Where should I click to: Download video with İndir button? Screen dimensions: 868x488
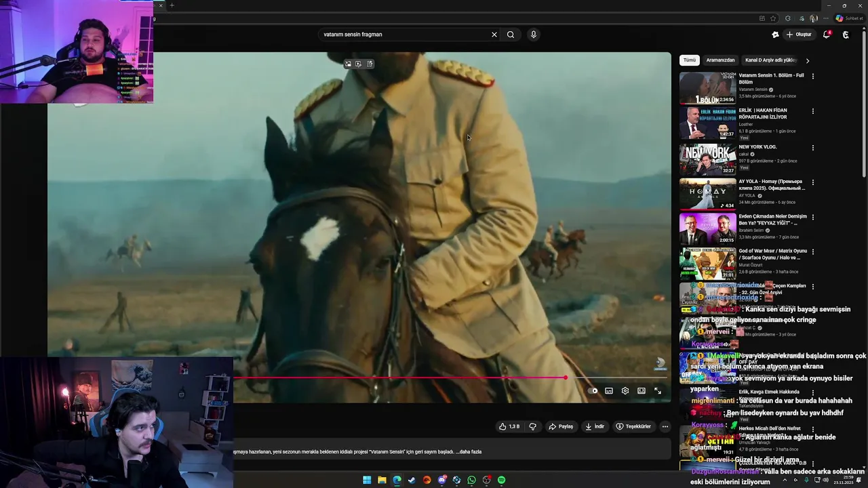(x=595, y=426)
